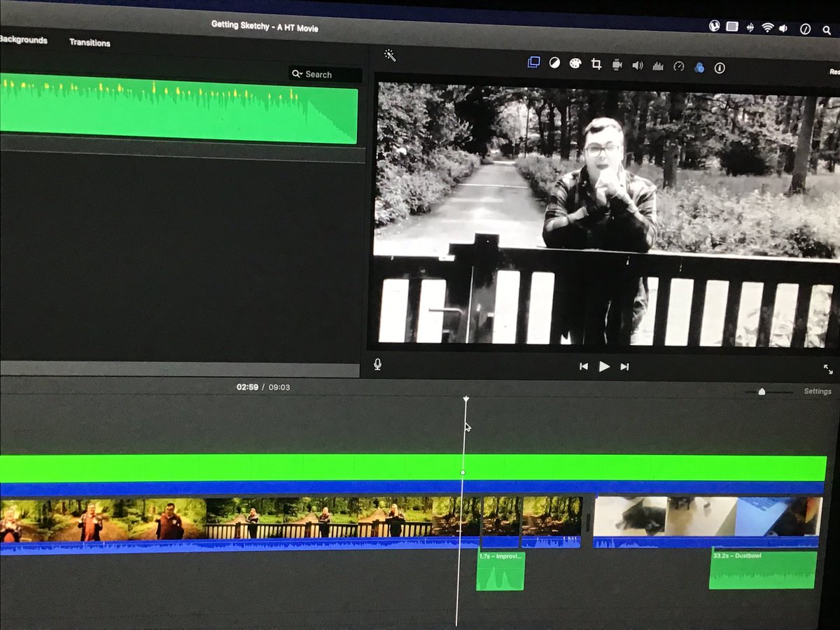Click the playhead handle atop the timeline
Viewport: 840px width, 630px height.
(x=466, y=400)
